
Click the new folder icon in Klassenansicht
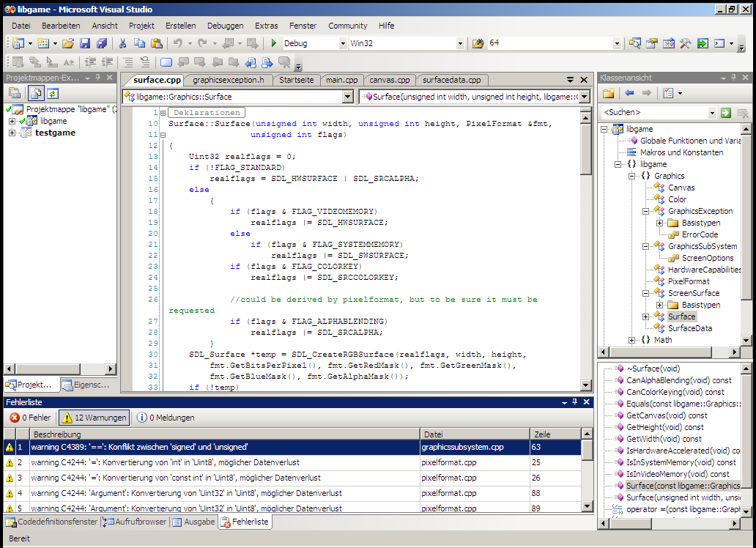tap(609, 93)
